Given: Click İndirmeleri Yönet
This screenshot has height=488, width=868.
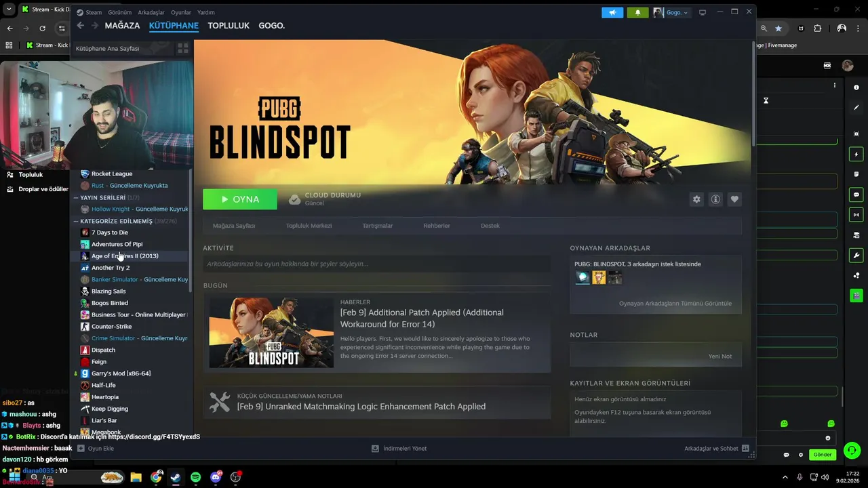Looking at the screenshot, I should pos(399,449).
